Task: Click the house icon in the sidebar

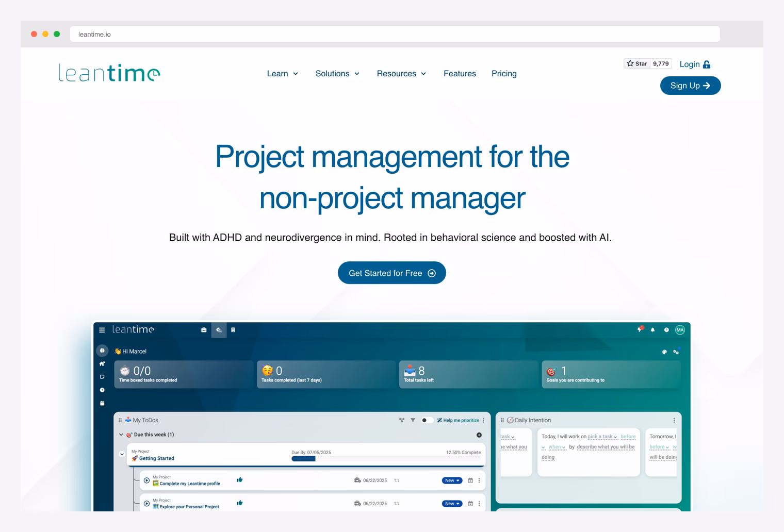Action: [102, 364]
